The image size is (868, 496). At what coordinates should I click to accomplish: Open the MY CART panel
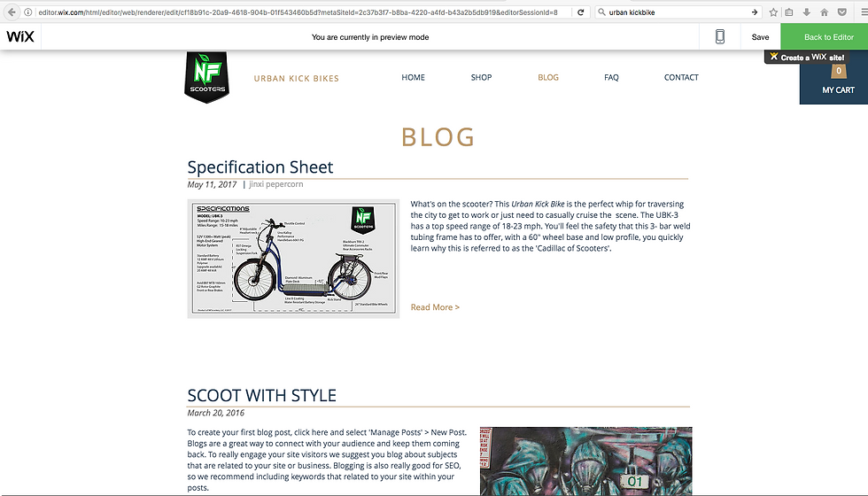[x=833, y=81]
